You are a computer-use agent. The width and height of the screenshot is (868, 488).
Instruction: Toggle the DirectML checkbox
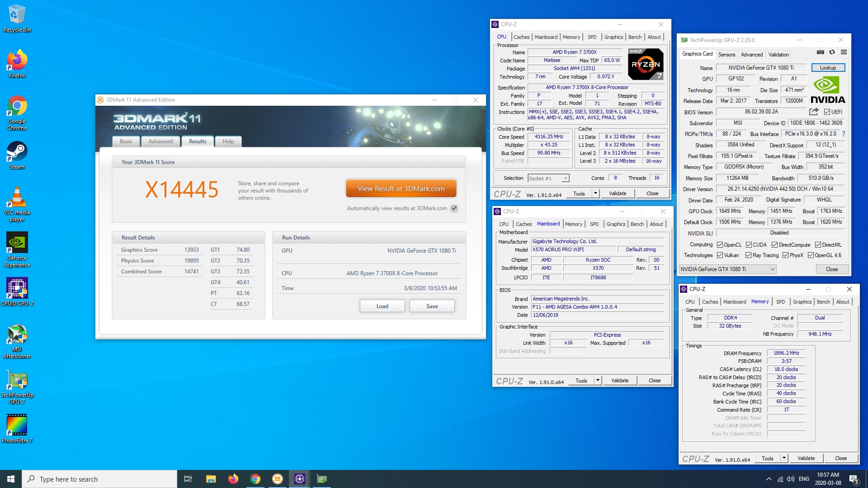click(x=818, y=244)
